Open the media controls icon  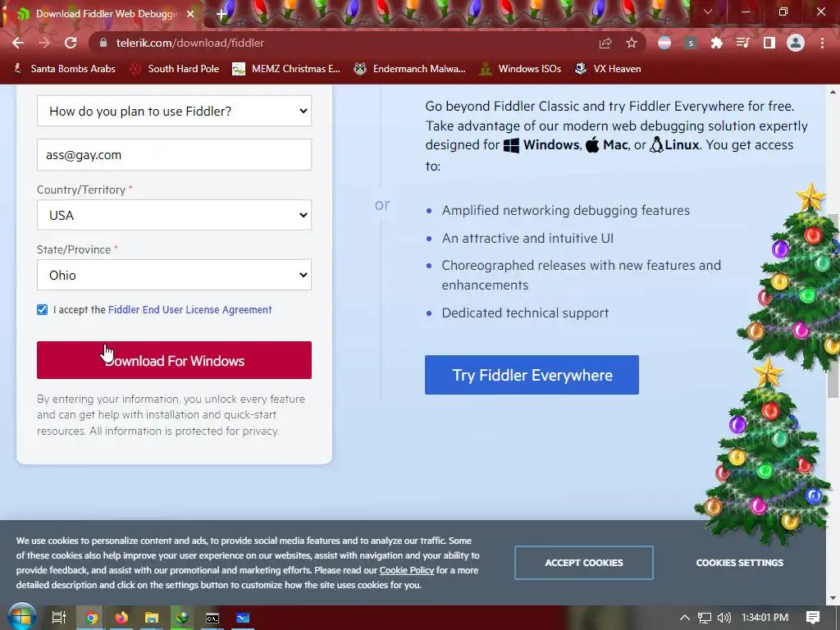point(743,43)
